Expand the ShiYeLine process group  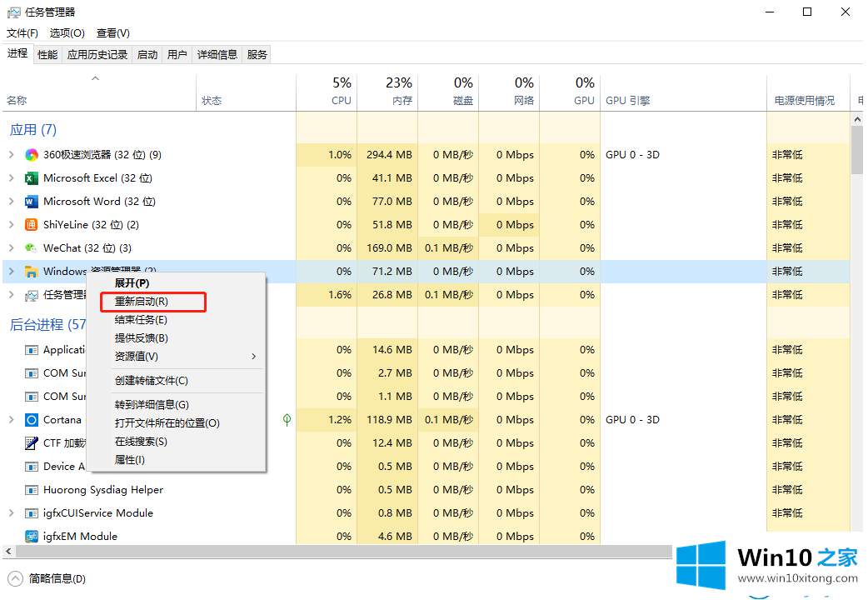click(12, 224)
